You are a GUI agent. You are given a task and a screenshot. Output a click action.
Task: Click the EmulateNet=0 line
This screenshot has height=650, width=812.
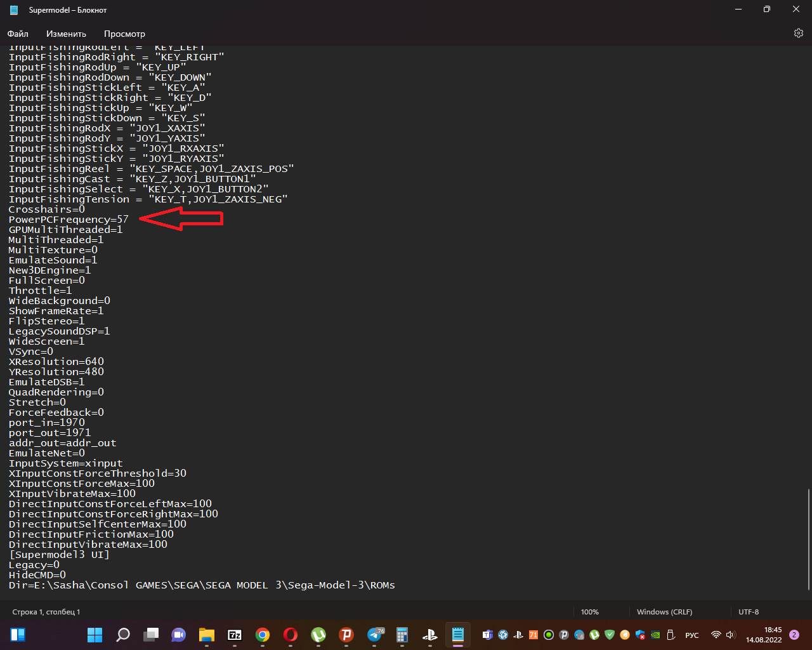point(46,453)
